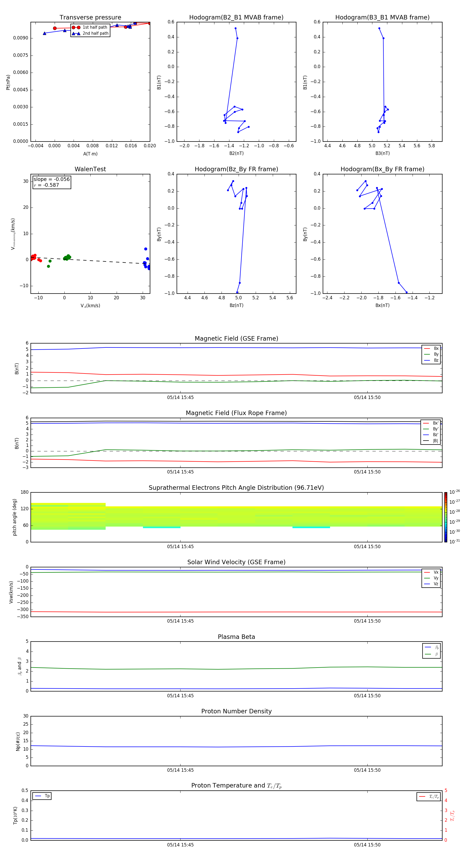Screen dimensions: 473x868
Task: Click the "Vy" entry in velocity legend
Action: coord(431,578)
